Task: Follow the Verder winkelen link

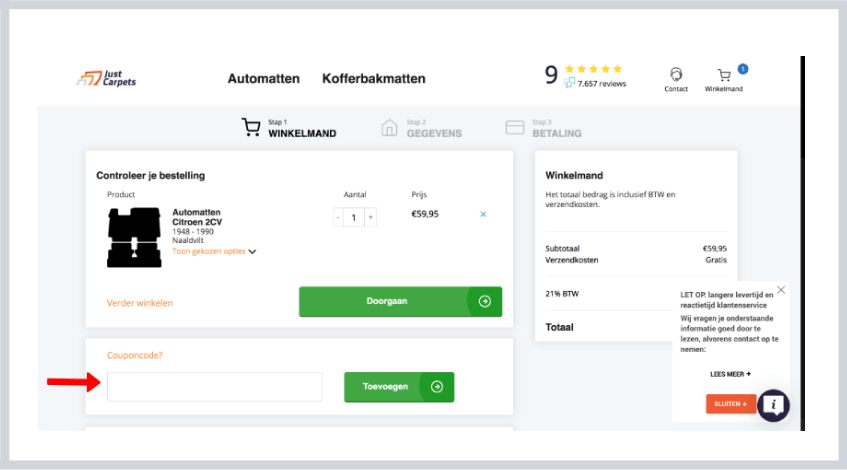Action: (x=140, y=302)
